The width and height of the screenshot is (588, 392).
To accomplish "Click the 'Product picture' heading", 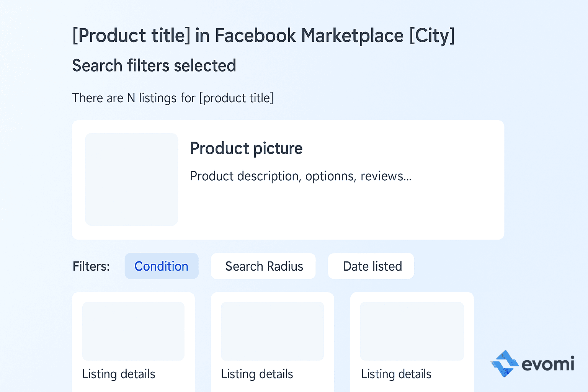I will [246, 149].
